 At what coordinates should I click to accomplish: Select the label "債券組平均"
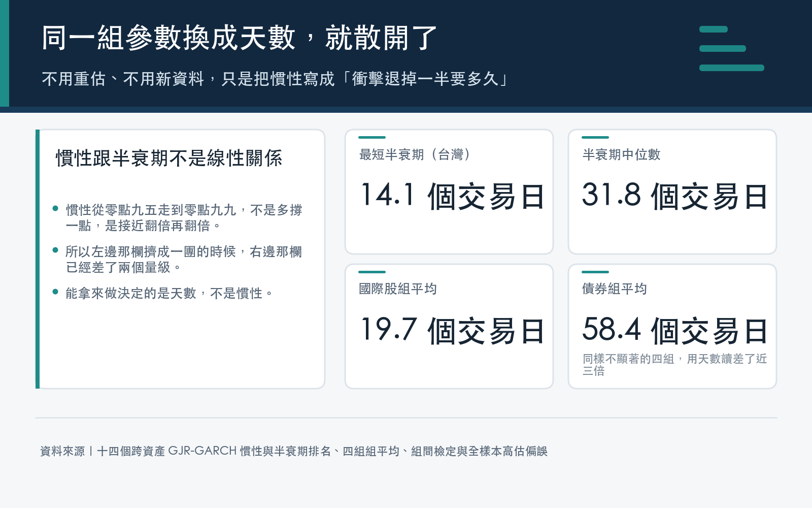click(615, 289)
